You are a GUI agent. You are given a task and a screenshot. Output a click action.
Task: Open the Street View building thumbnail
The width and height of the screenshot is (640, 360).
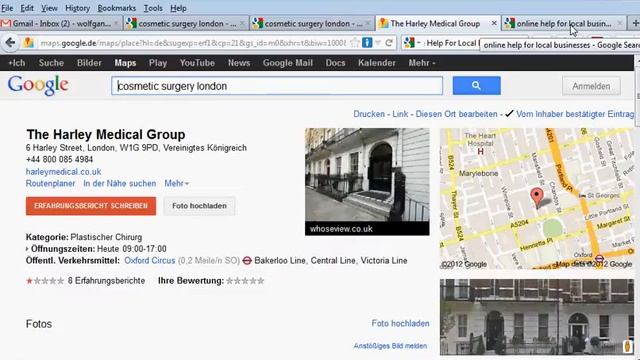pos(537,317)
